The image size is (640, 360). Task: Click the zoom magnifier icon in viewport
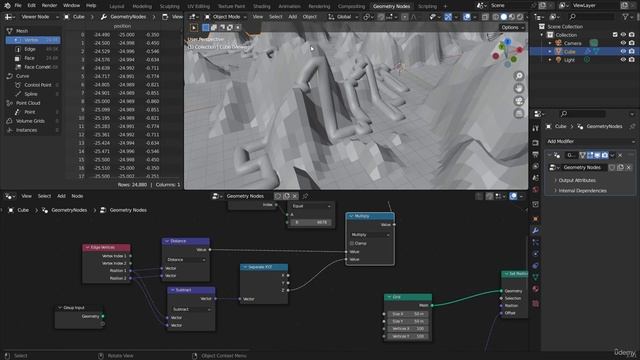519,76
